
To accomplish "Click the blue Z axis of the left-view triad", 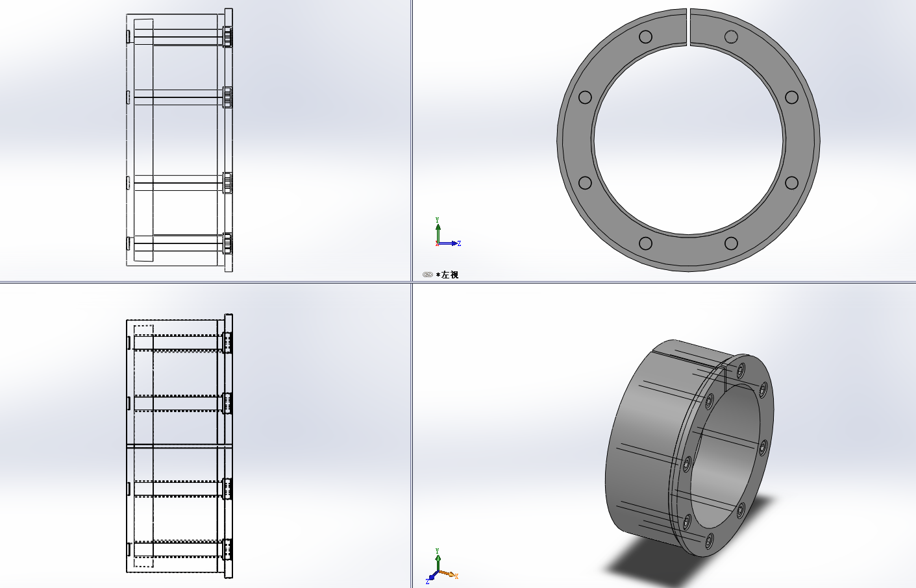I will 449,243.
